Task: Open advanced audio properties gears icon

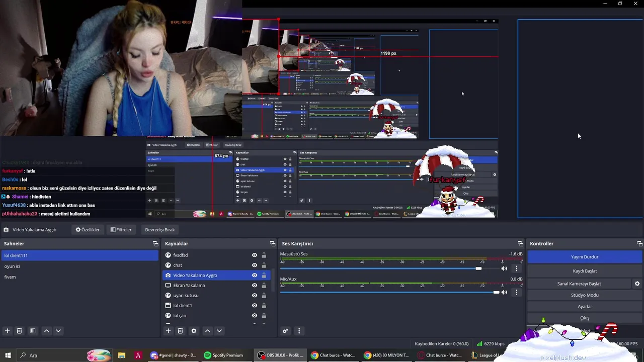Action: tap(285, 331)
